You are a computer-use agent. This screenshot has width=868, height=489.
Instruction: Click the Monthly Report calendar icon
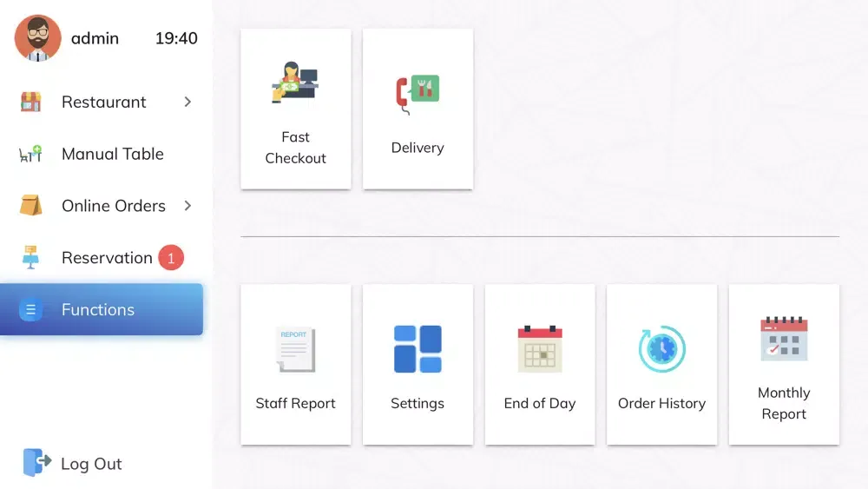click(784, 339)
